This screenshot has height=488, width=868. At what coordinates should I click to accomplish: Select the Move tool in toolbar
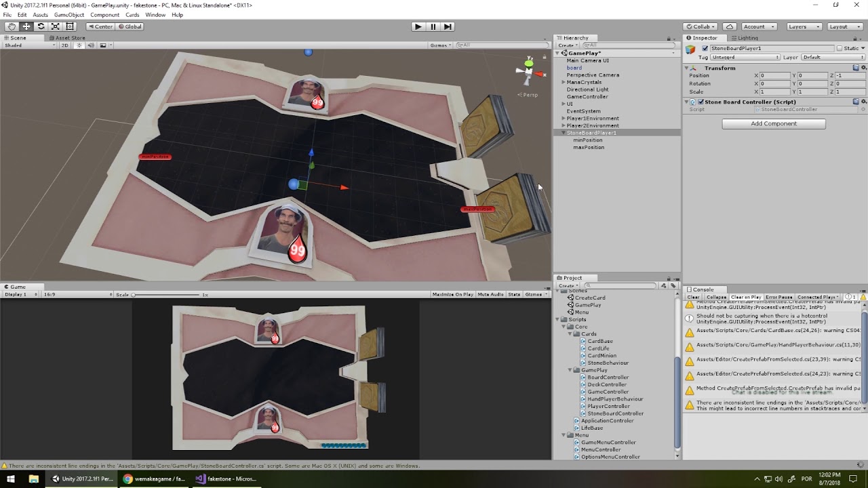click(26, 26)
